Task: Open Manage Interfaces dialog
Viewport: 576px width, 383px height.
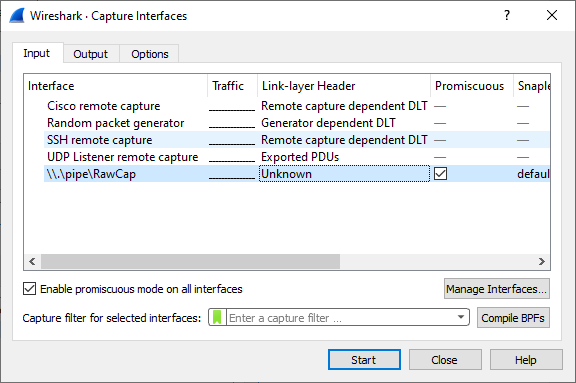Action: point(497,289)
